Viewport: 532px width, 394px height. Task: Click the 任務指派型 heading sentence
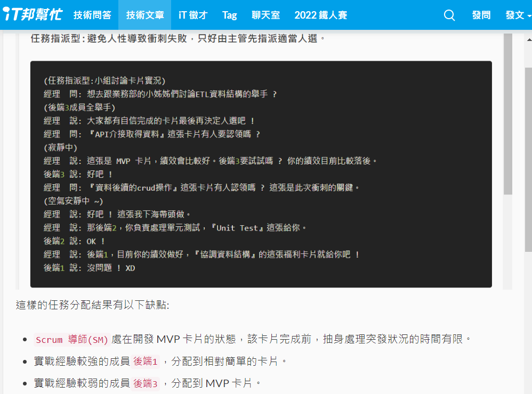click(178, 39)
